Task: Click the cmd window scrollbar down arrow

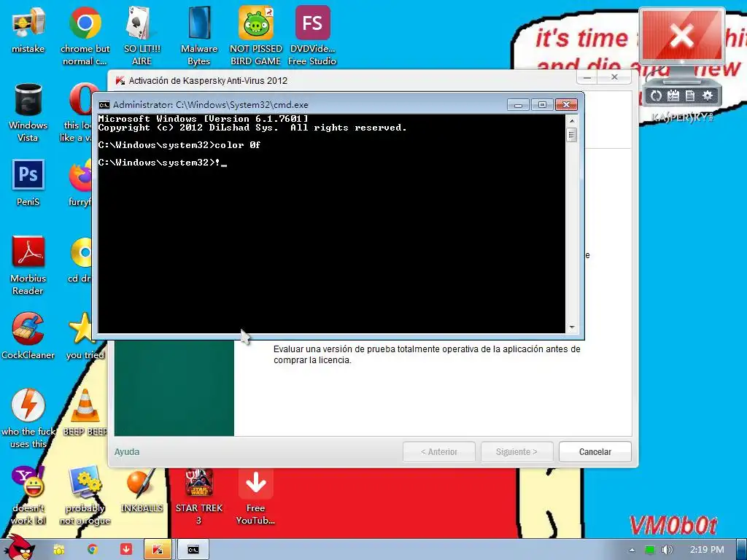Action: (572, 327)
